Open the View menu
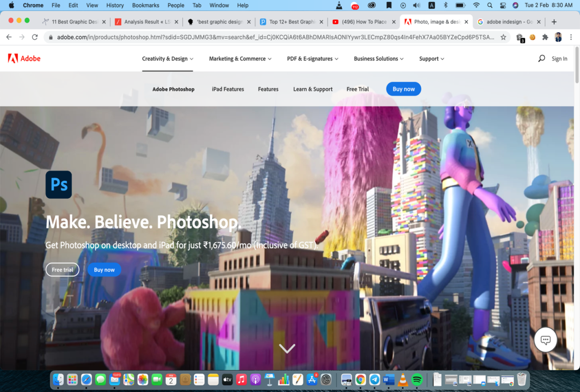This screenshot has width=580, height=392. (92, 5)
